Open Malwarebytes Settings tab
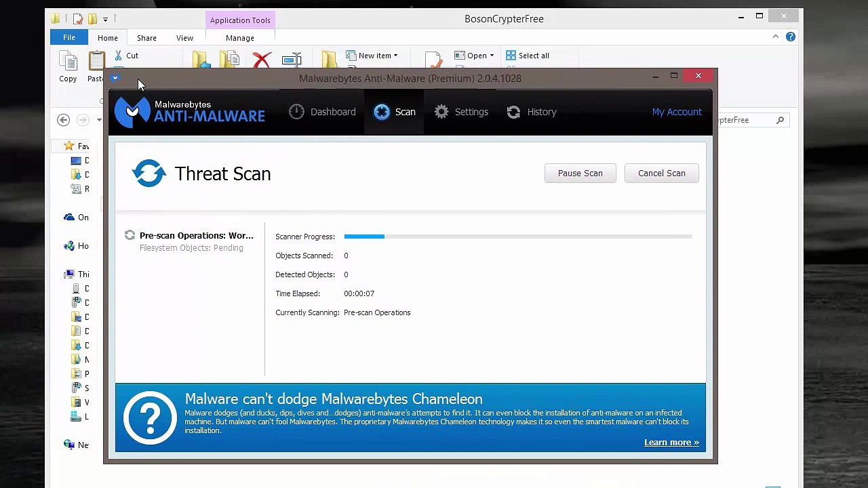 coord(461,112)
